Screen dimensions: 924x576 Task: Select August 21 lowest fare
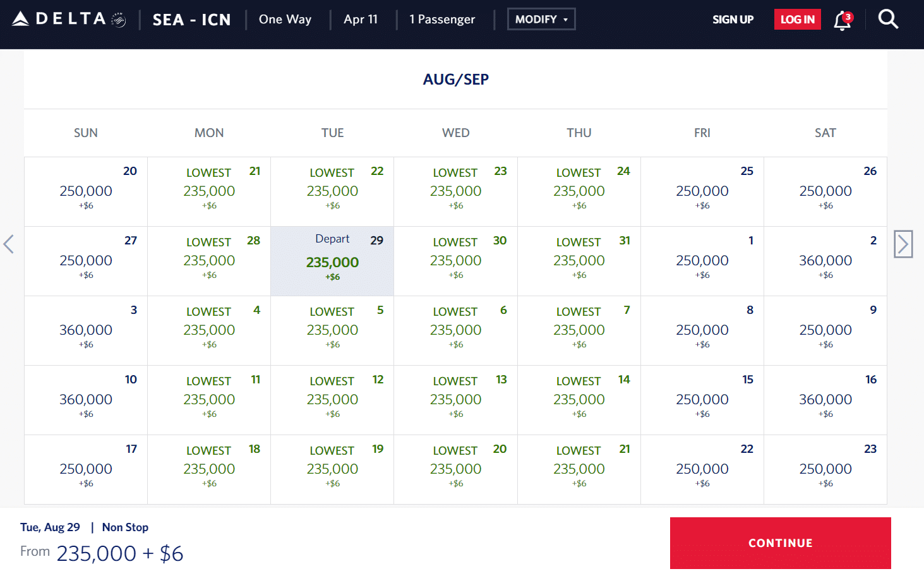coord(209,191)
